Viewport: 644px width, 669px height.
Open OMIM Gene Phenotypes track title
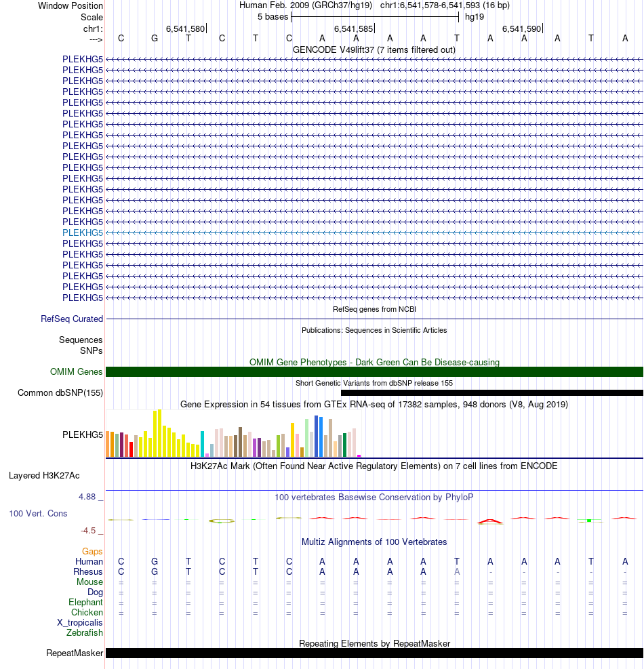374,362
